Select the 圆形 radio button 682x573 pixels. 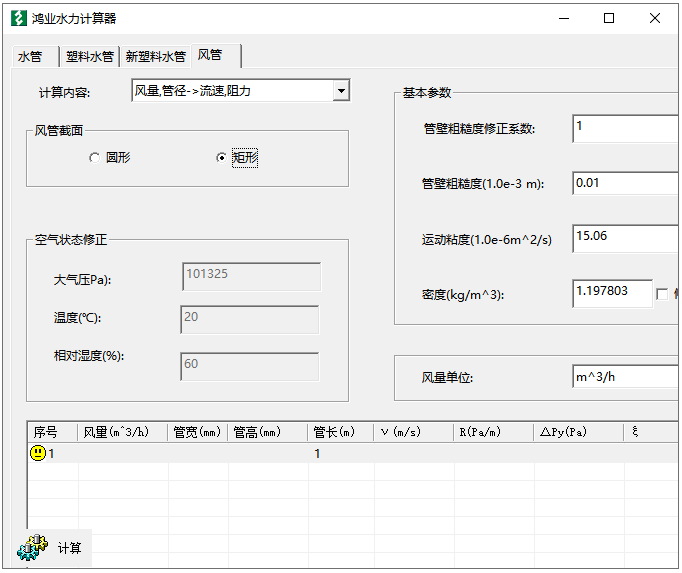(95, 158)
